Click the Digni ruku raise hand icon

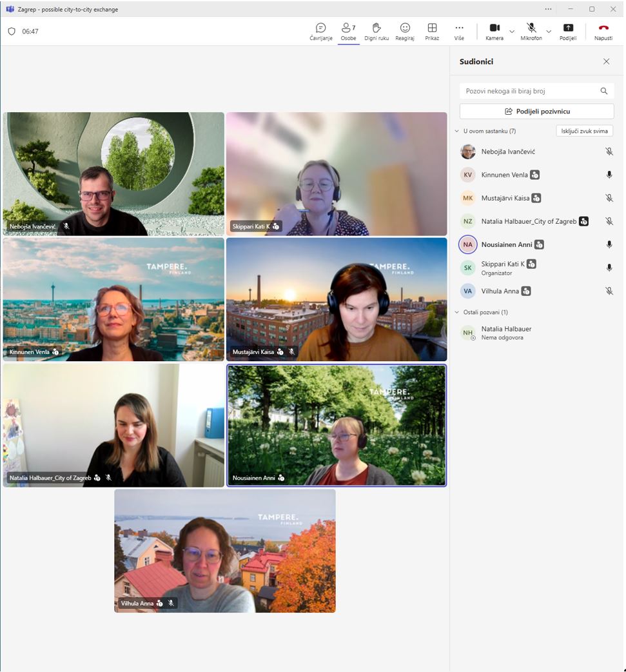pyautogui.click(x=377, y=28)
